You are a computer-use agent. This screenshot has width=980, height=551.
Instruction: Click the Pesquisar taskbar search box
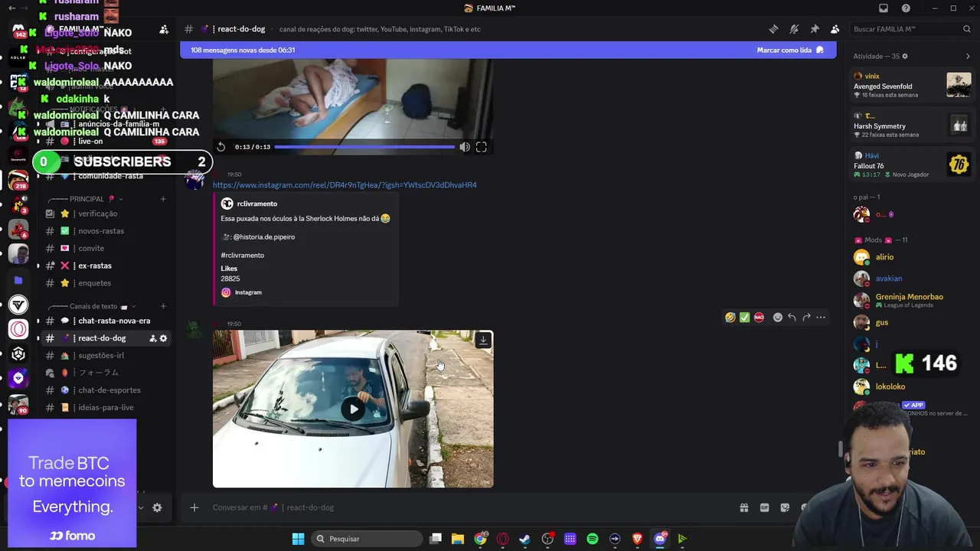tap(368, 539)
